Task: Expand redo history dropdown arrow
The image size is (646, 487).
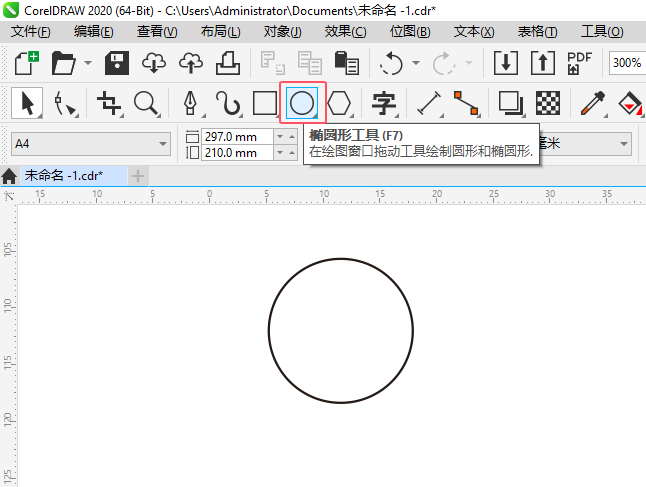Action: tap(469, 63)
